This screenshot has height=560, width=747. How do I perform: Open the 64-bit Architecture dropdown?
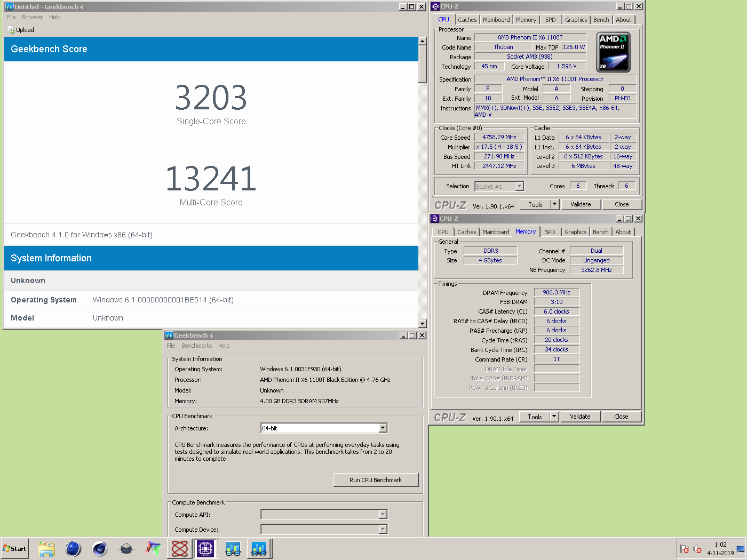coord(383,428)
